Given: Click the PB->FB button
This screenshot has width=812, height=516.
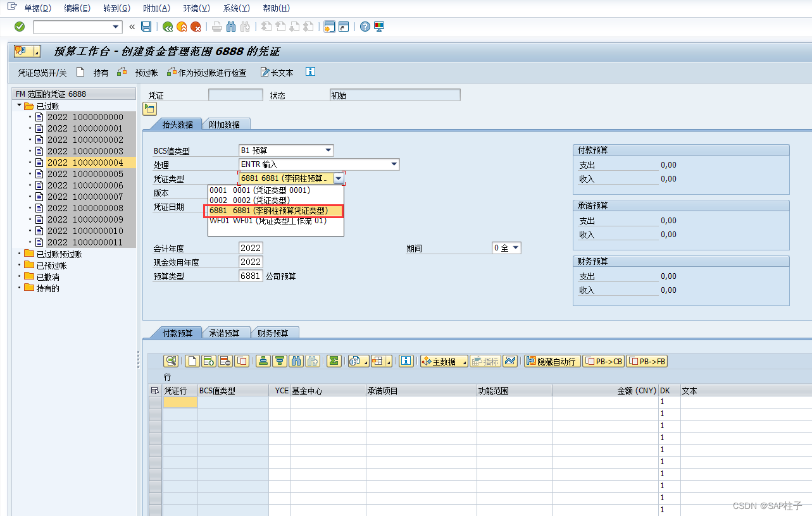Looking at the screenshot, I should [x=647, y=361].
